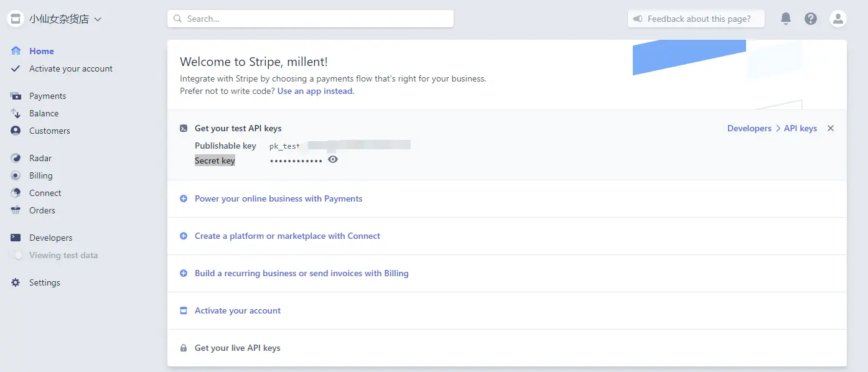This screenshot has height=372, width=868.
Task: Select Activate your account in sidebar
Action: 71,68
